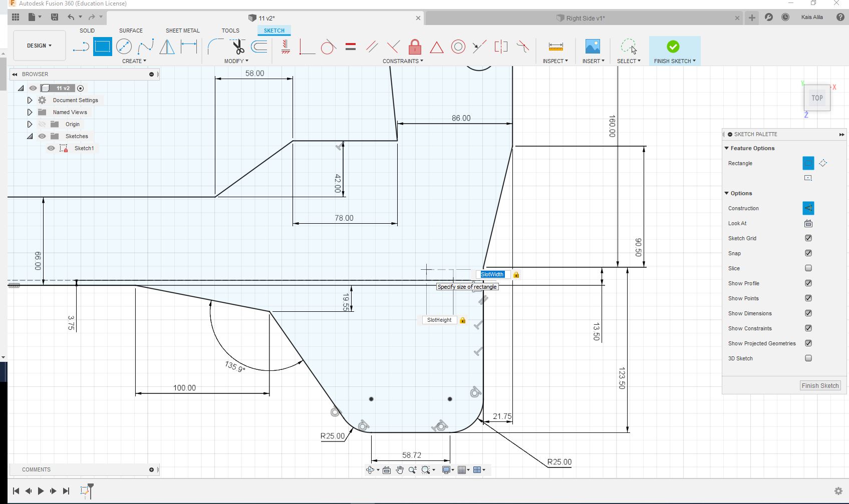The width and height of the screenshot is (849, 504).
Task: Toggle the Show Points checkbox
Action: [808, 298]
